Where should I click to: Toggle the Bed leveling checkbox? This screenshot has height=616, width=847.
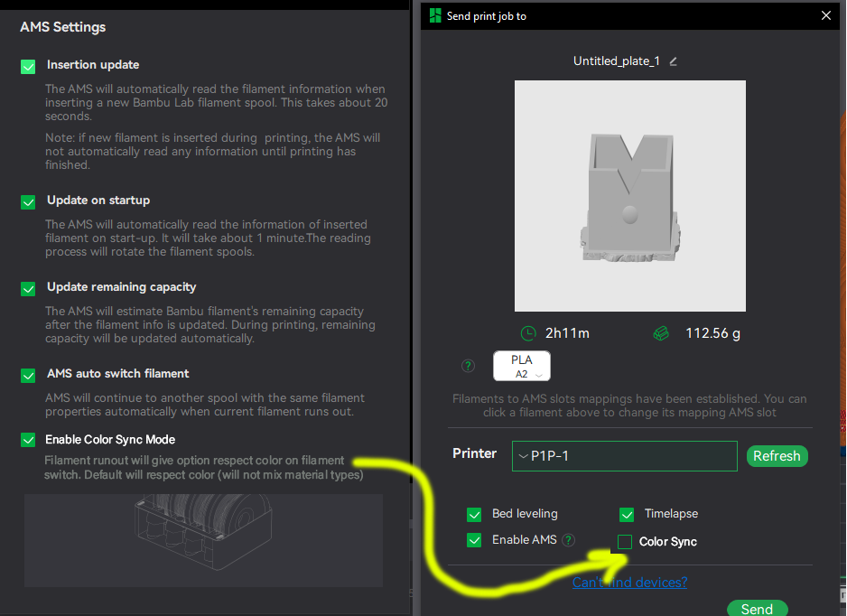coord(474,515)
